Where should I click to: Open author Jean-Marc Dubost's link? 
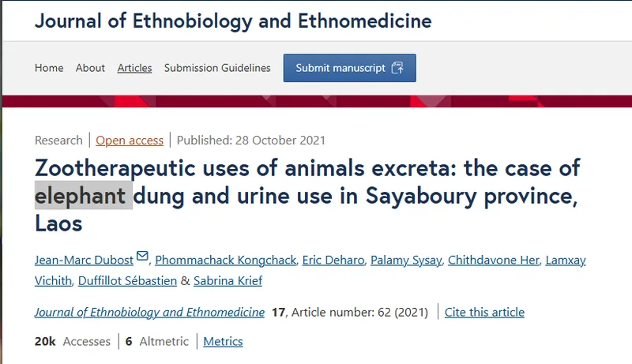(84, 260)
